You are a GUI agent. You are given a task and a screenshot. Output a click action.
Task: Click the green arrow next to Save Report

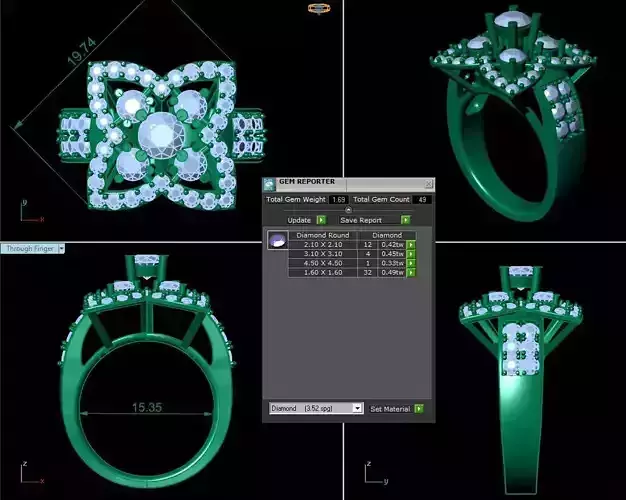point(406,220)
